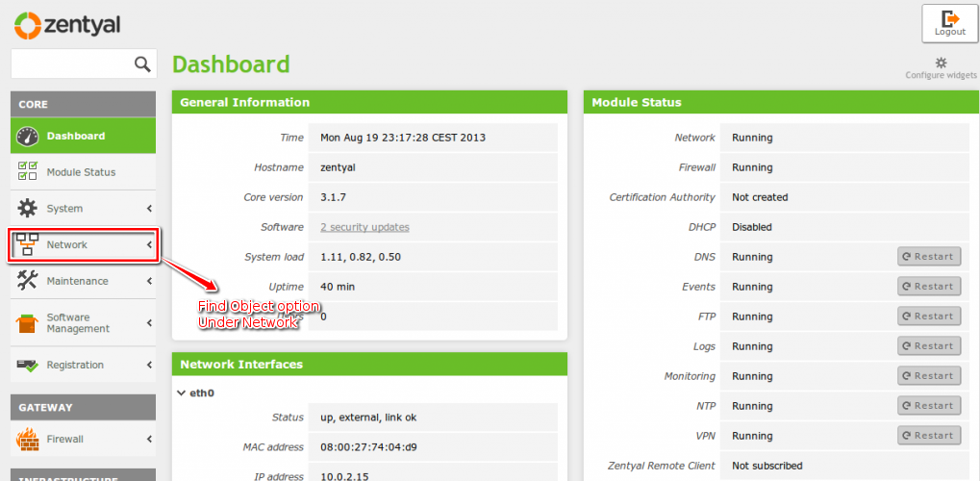Open the Module Status menu item
This screenshot has height=481, width=980.
(83, 172)
